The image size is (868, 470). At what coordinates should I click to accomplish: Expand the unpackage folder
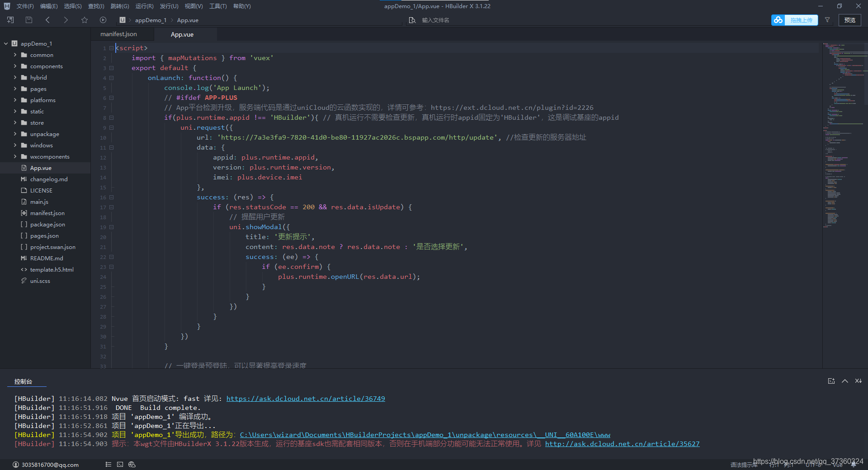[x=15, y=134]
